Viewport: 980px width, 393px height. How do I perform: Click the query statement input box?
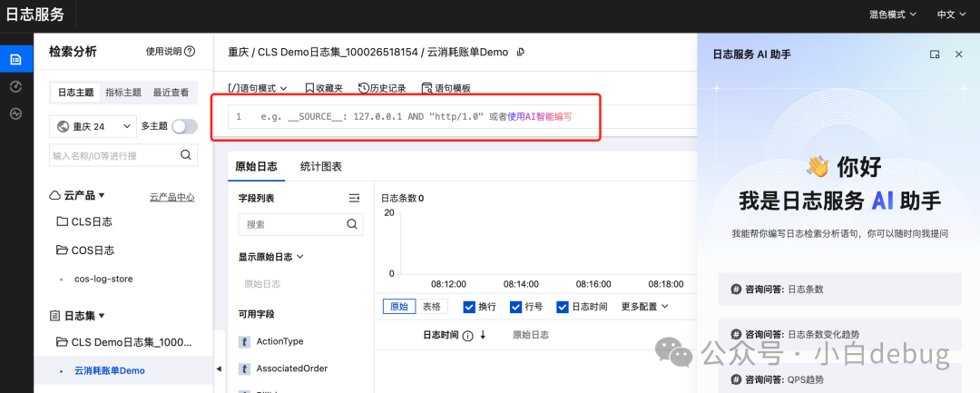[463, 117]
